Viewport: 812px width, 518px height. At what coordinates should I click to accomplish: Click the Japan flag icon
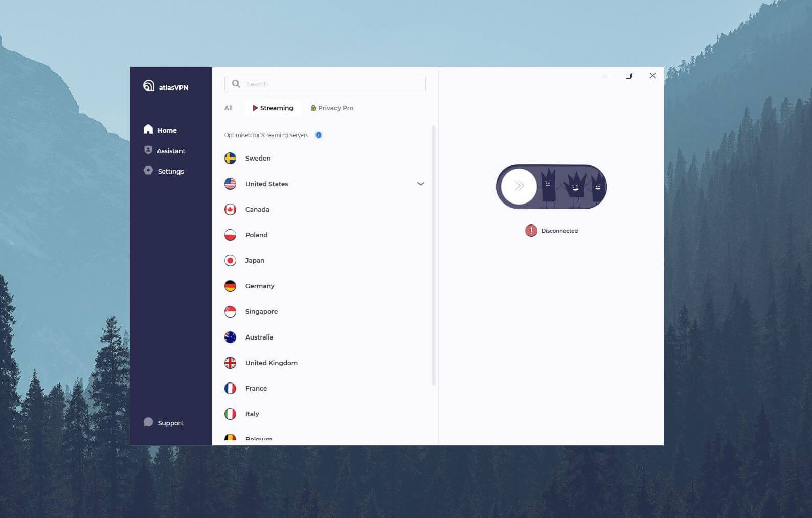pos(231,260)
